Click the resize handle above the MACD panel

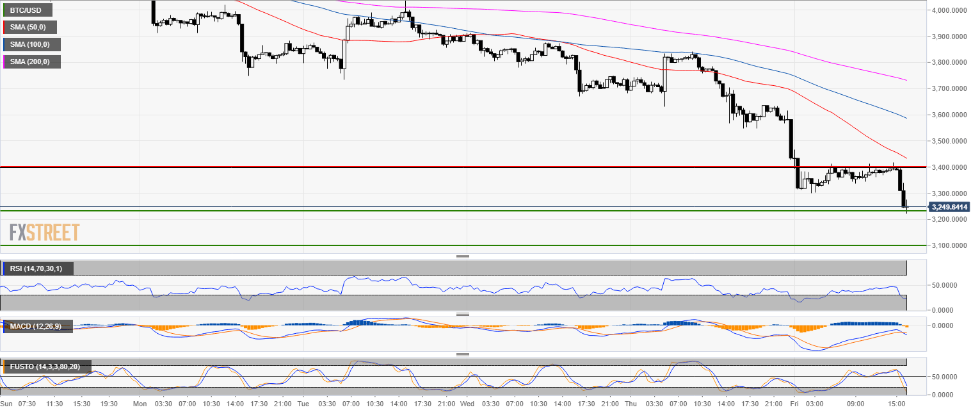(x=463, y=314)
